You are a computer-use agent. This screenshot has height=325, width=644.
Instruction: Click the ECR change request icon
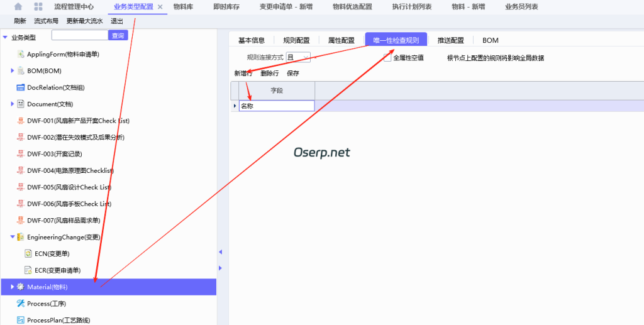(x=28, y=270)
